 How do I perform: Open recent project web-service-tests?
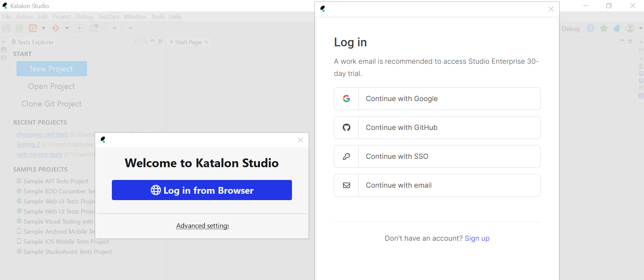click(39, 154)
